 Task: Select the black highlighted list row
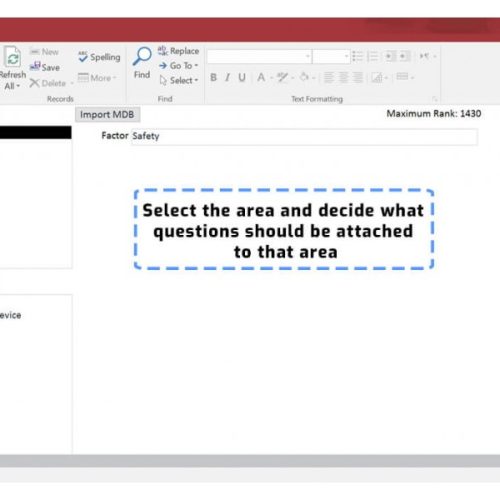point(35,132)
